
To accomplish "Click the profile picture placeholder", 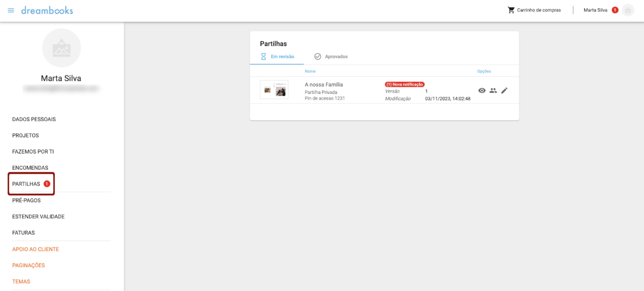I will click(x=61, y=48).
